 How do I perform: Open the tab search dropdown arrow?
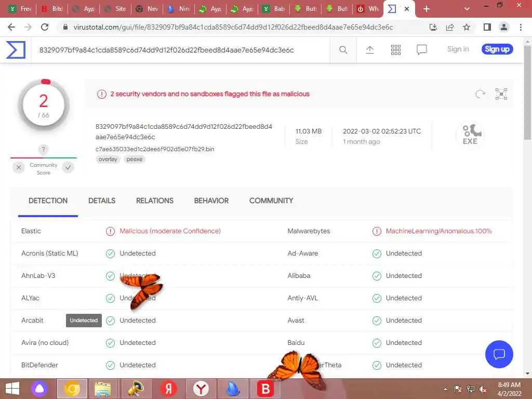pos(467,9)
